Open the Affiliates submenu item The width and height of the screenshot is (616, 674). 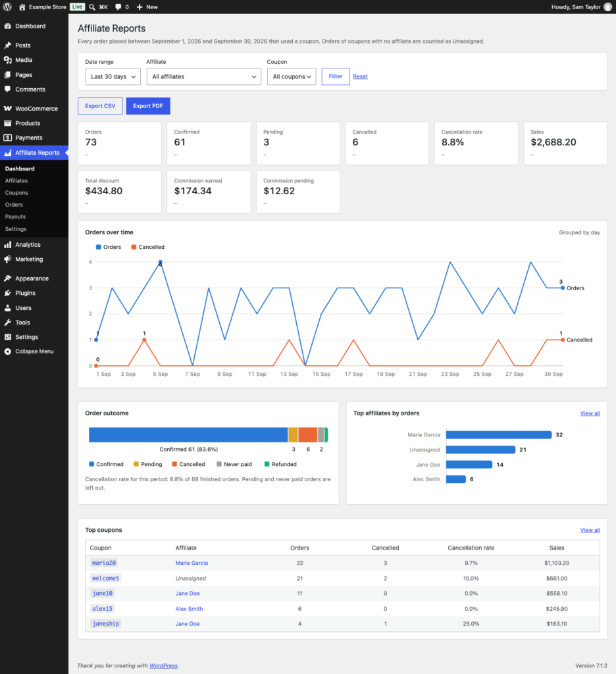coord(16,180)
